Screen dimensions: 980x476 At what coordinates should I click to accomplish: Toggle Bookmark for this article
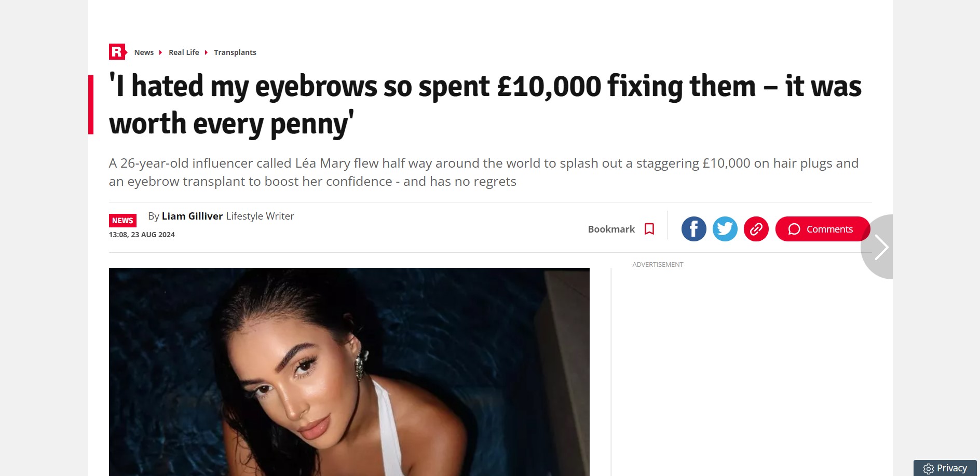[x=621, y=229]
